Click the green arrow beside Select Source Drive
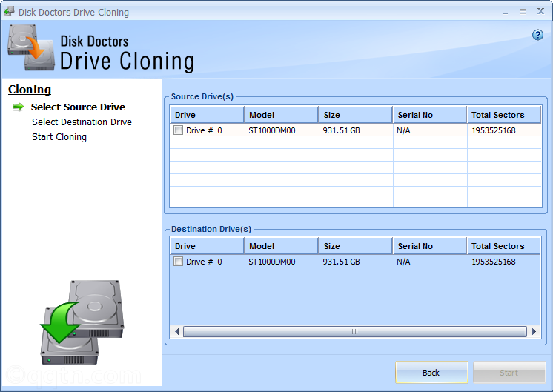The height and width of the screenshot is (392, 553). (19, 107)
